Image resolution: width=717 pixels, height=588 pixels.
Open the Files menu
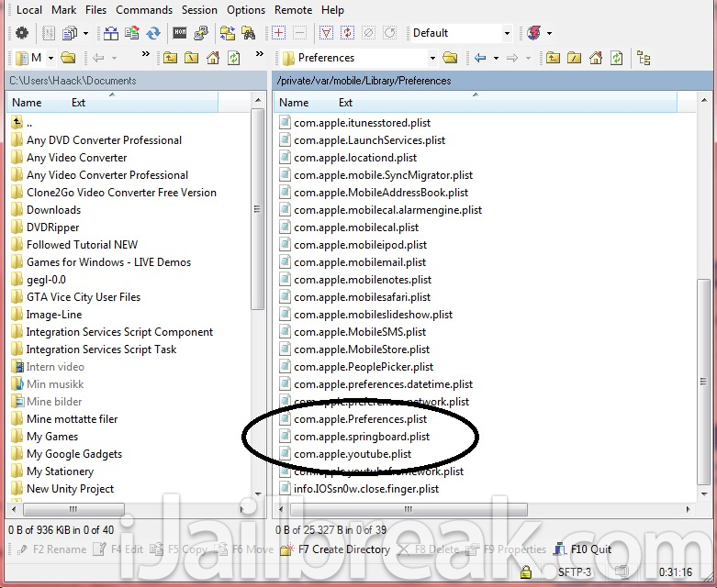96,10
